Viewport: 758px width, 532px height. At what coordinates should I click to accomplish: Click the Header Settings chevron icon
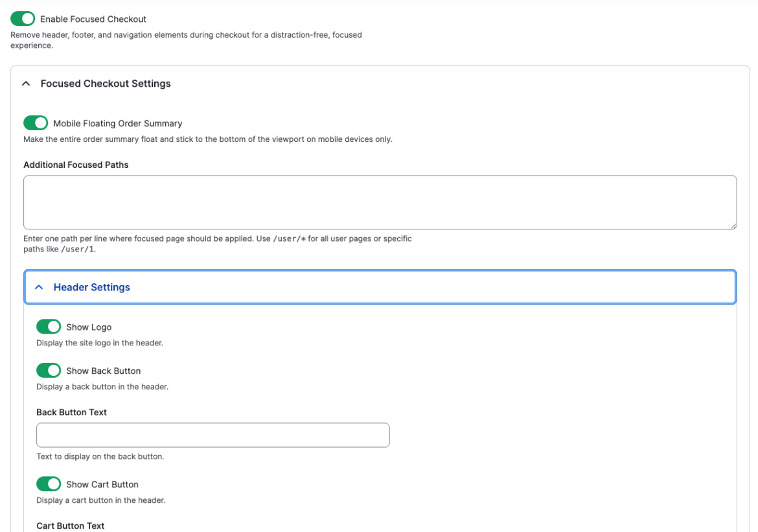(39, 287)
